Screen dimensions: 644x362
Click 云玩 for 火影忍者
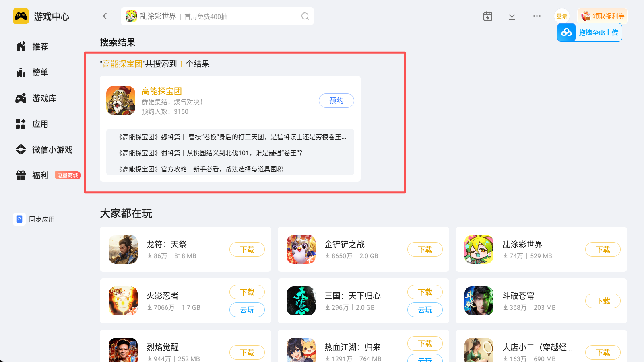[x=247, y=310]
